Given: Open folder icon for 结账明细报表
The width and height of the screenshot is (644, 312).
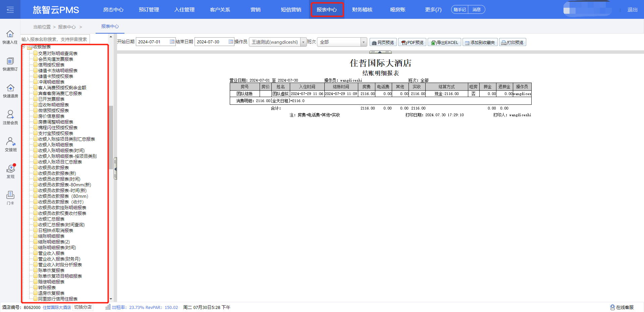Looking at the screenshot, I should point(36,236).
